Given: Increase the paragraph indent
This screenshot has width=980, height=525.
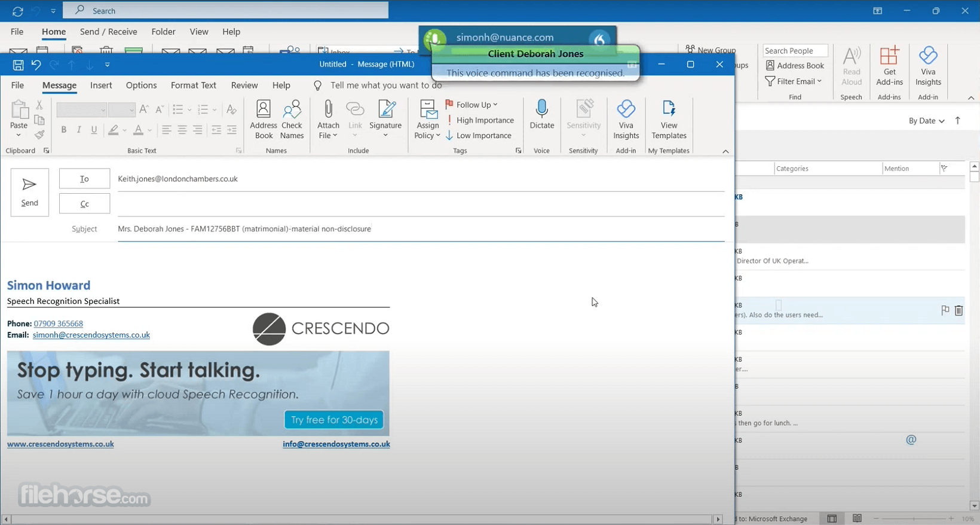Looking at the screenshot, I should pyautogui.click(x=232, y=130).
